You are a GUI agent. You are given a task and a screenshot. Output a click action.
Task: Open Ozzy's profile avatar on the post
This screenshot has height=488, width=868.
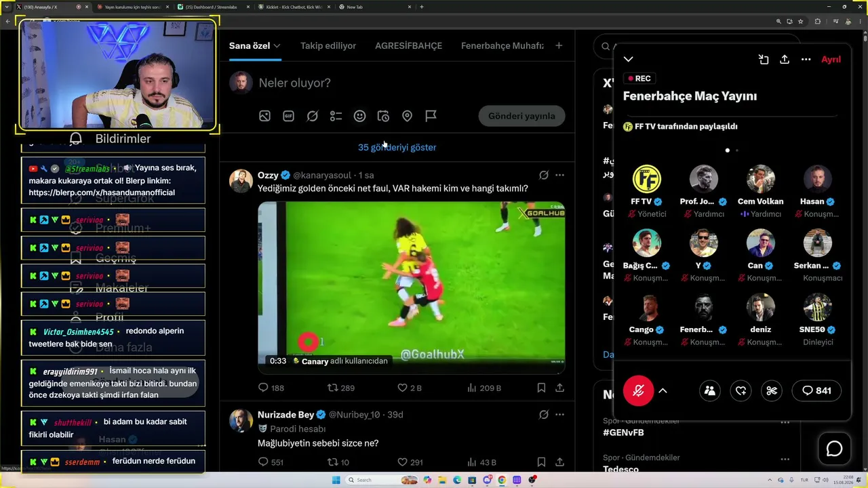coord(241,181)
